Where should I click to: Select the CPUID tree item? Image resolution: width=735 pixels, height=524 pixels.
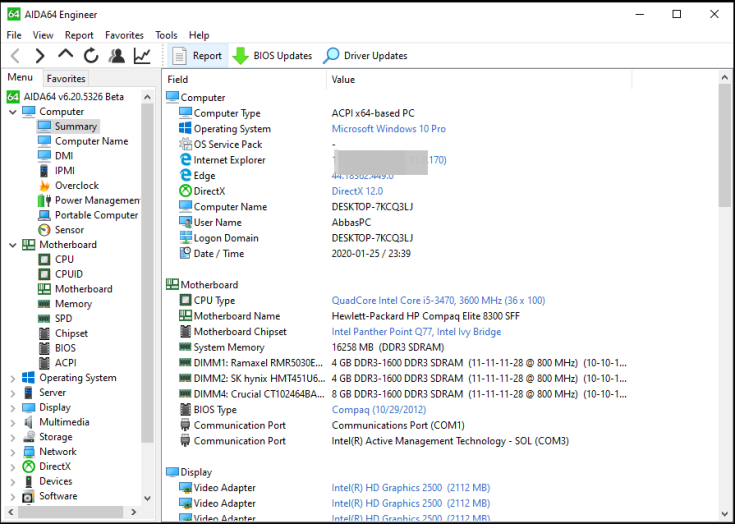pos(69,274)
